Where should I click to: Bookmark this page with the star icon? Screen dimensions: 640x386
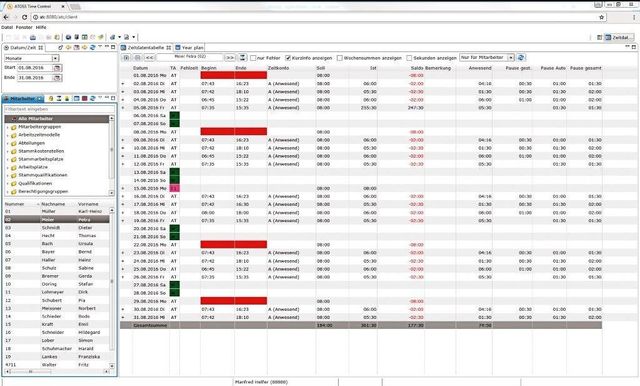(x=601, y=17)
